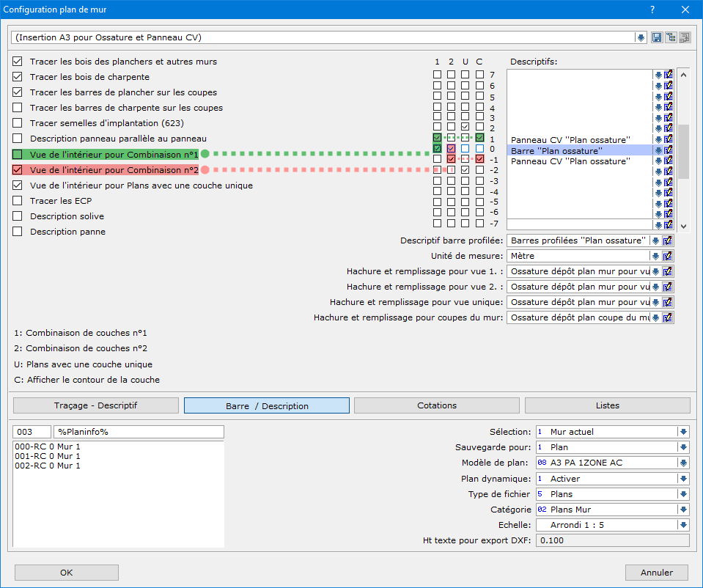Image resolution: width=703 pixels, height=588 pixels.
Task: Open the Echelle dropdown arrow
Action: pyautogui.click(x=683, y=525)
